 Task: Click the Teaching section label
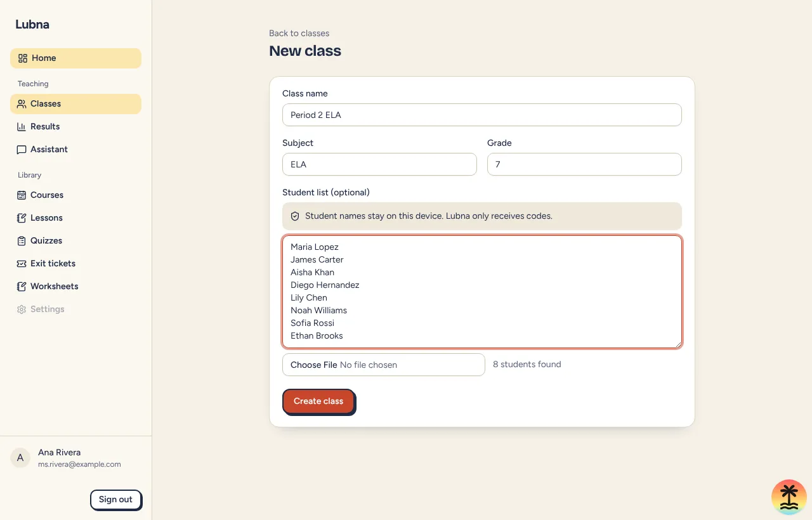coord(33,84)
